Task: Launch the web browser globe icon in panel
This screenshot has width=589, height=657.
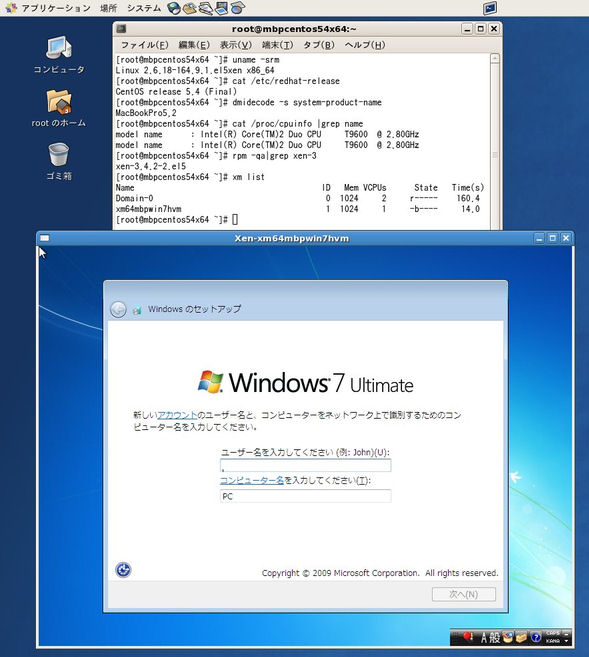Action: point(173,8)
